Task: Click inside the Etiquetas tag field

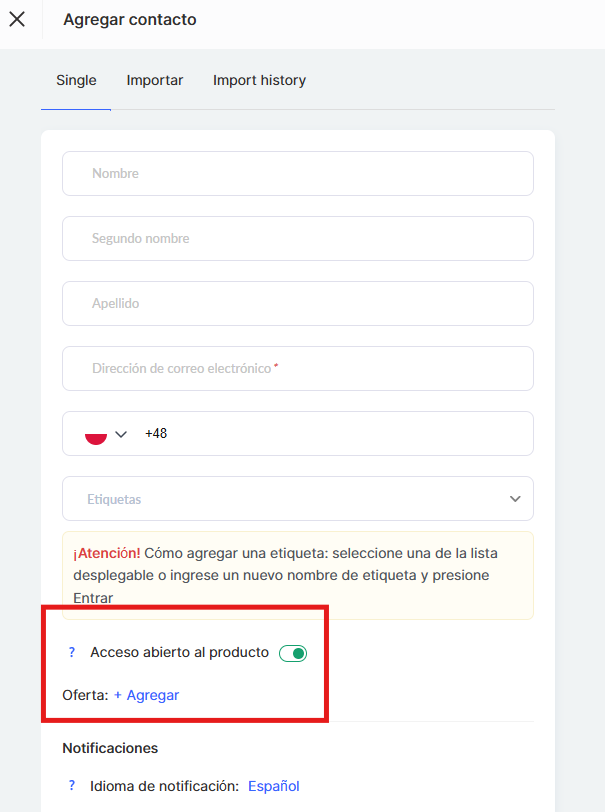Action: [x=280, y=498]
